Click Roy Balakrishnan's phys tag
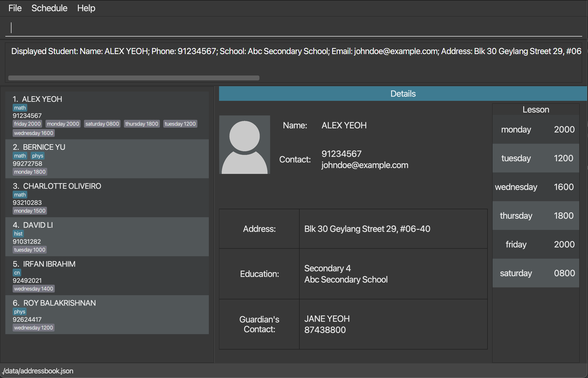 (20, 312)
